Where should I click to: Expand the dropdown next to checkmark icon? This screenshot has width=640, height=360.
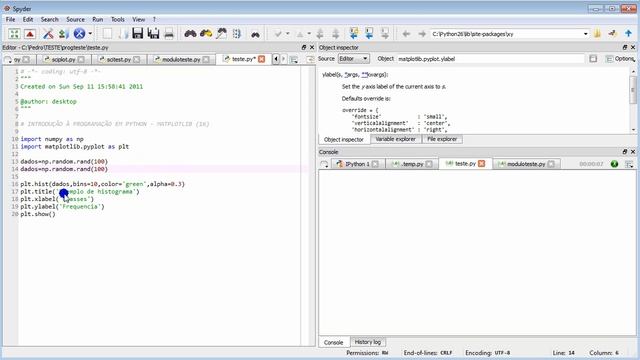click(x=288, y=34)
